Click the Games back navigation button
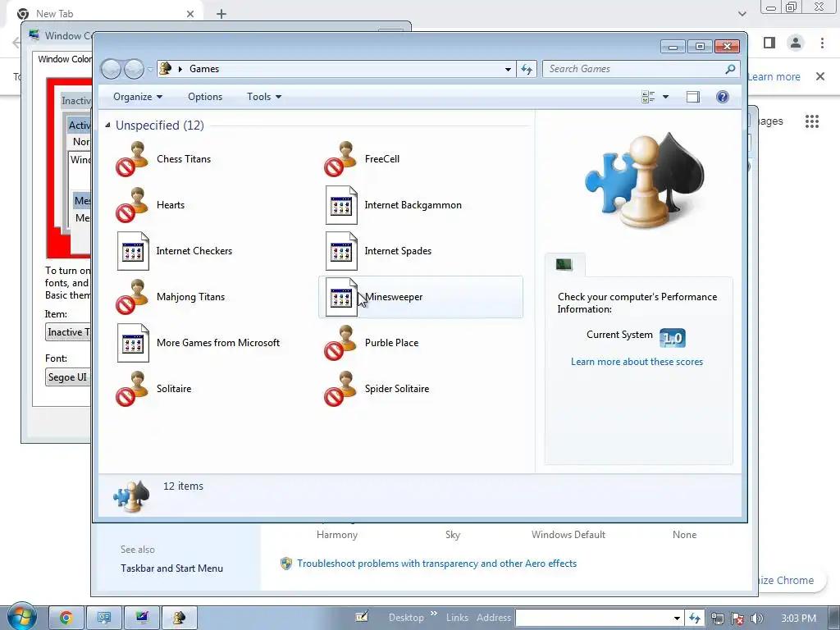Screen dimensions: 840x630 (x=111, y=69)
